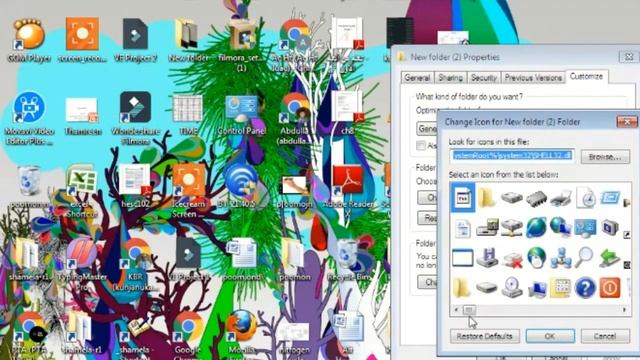Image resolution: width=640 pixels, height=360 pixels.
Task: Choose the blue help question mark icon
Action: pyautogui.click(x=585, y=288)
